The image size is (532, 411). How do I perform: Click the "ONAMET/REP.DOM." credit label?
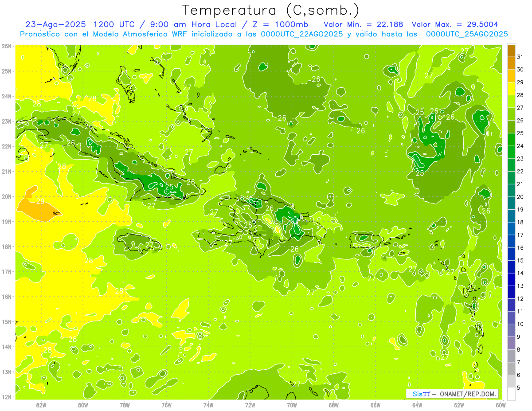(x=468, y=394)
